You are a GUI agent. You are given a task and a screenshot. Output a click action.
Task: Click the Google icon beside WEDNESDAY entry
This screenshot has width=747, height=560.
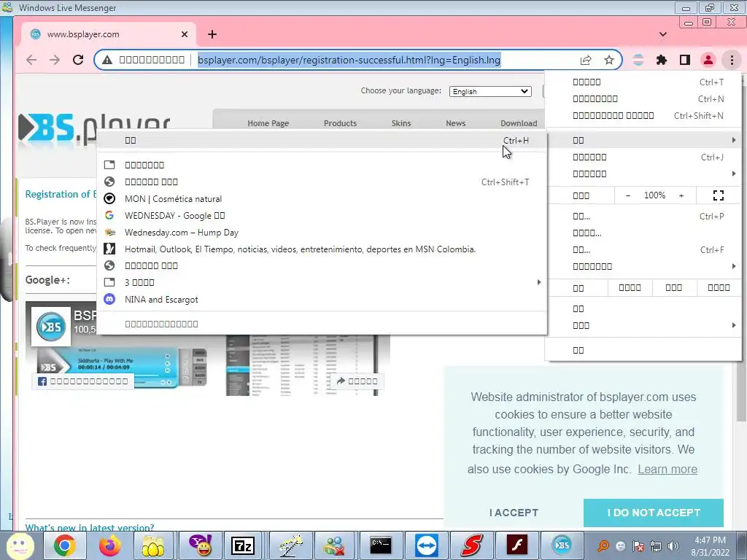109,215
